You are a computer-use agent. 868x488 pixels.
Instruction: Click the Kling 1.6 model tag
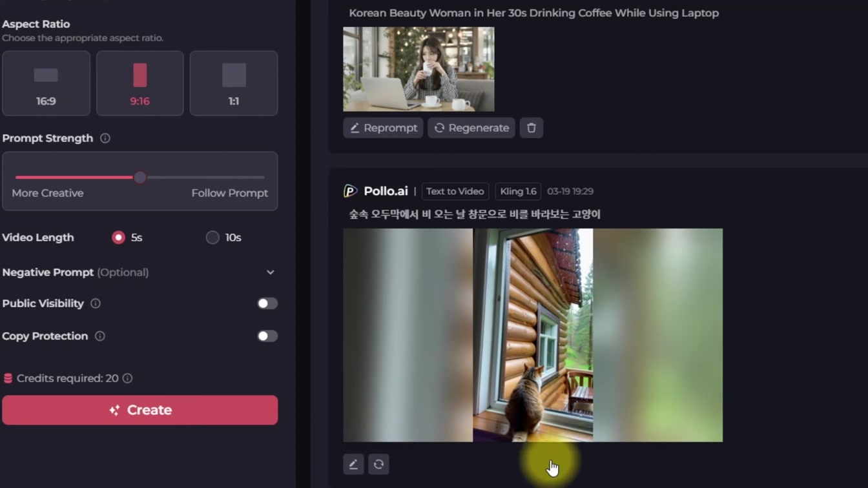pyautogui.click(x=518, y=191)
